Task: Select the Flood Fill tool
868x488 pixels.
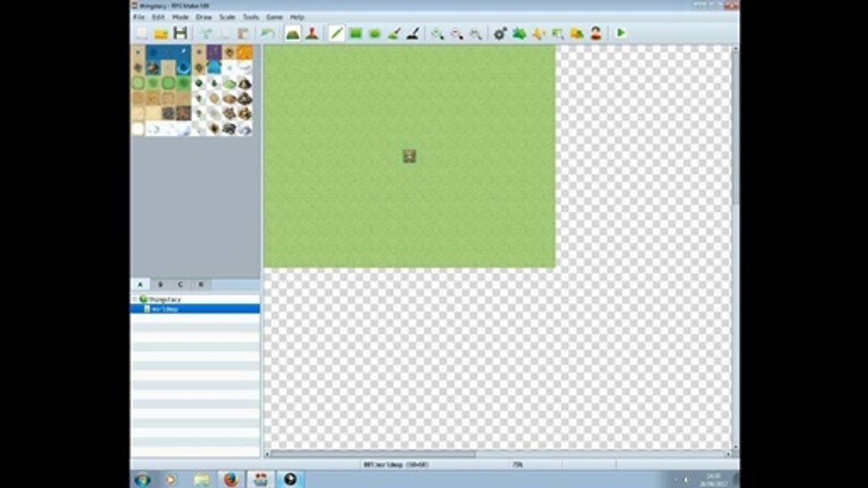Action: pyautogui.click(x=393, y=33)
